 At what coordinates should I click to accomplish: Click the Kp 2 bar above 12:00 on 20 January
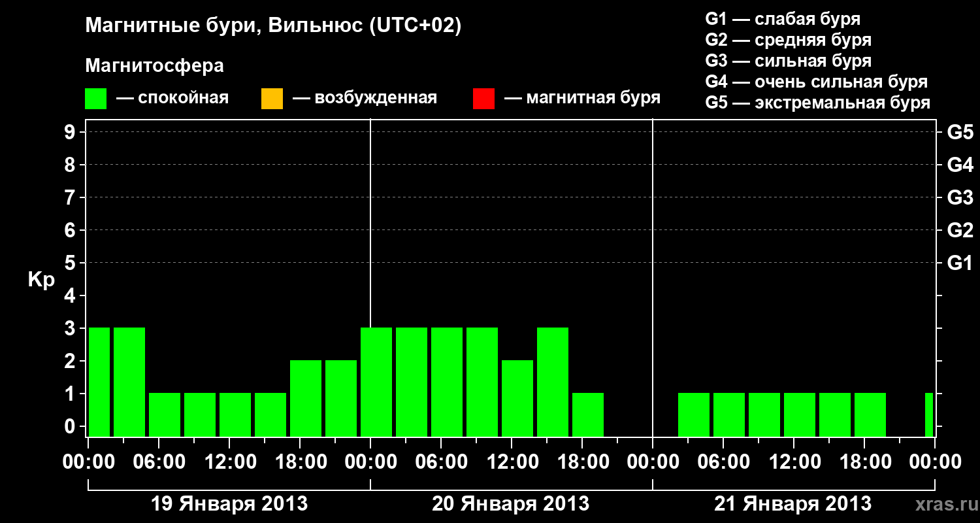click(x=517, y=398)
